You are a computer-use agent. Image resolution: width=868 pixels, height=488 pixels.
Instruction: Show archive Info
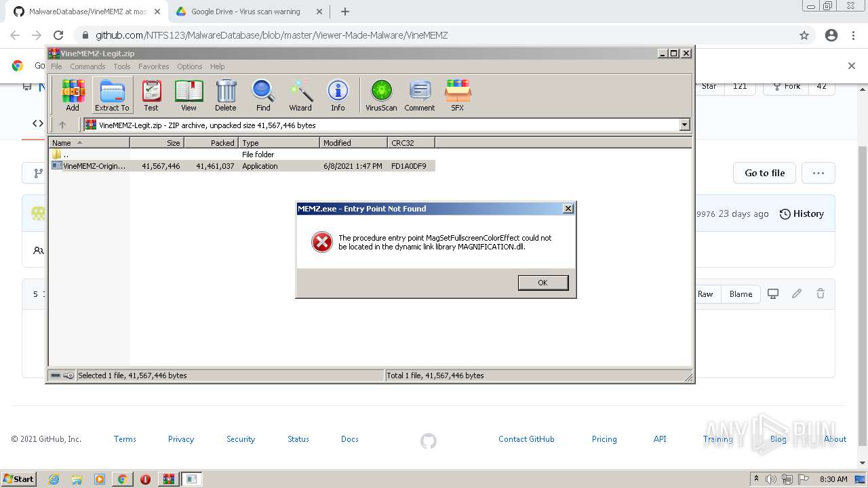pyautogui.click(x=338, y=95)
